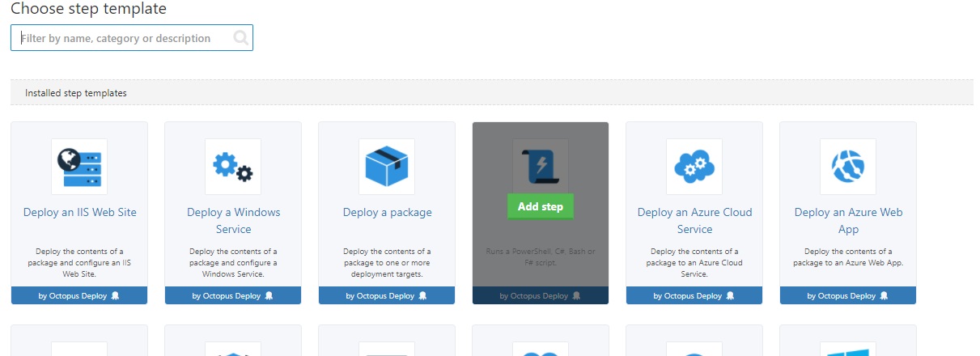Select the Azure Cloud Service cloud icon
The width and height of the screenshot is (980, 356).
point(694,166)
